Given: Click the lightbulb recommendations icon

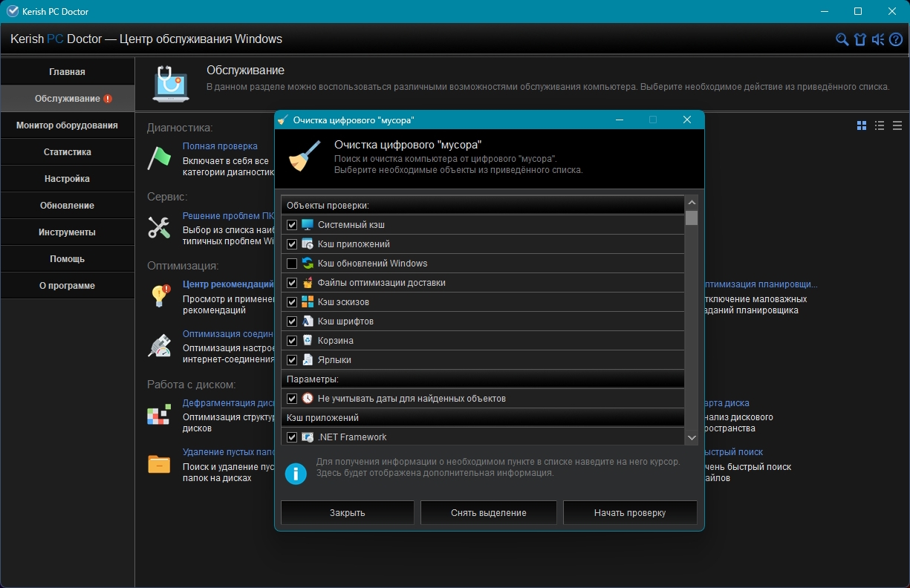Looking at the screenshot, I should (x=159, y=295).
